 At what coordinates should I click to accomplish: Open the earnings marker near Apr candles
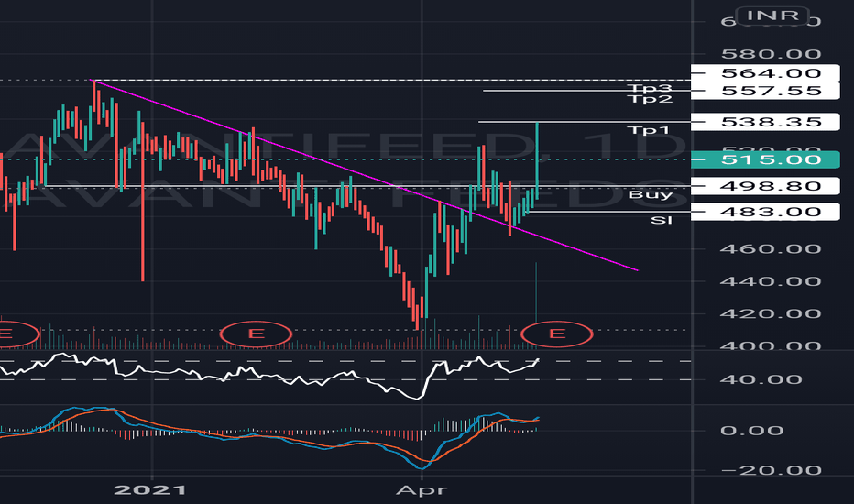[x=556, y=334]
